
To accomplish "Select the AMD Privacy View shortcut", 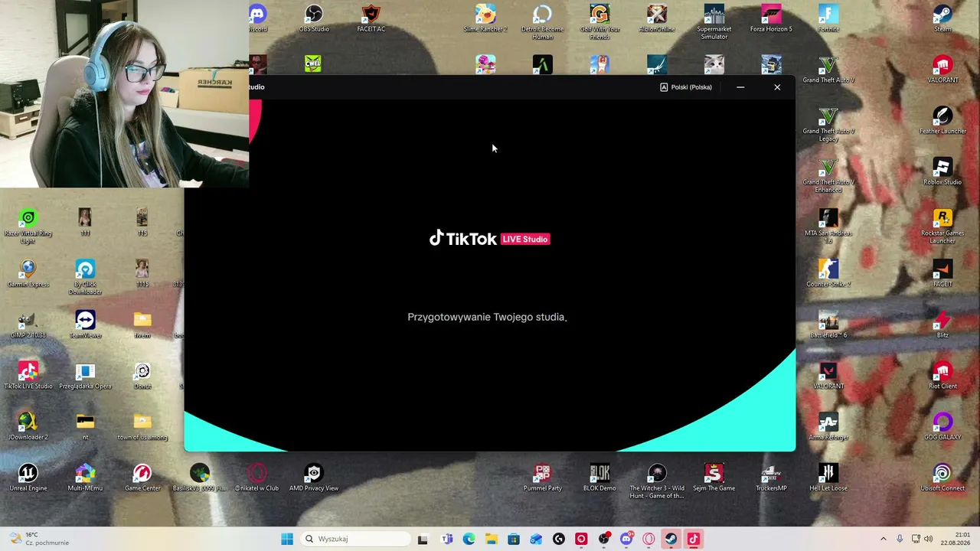I will coord(314,478).
